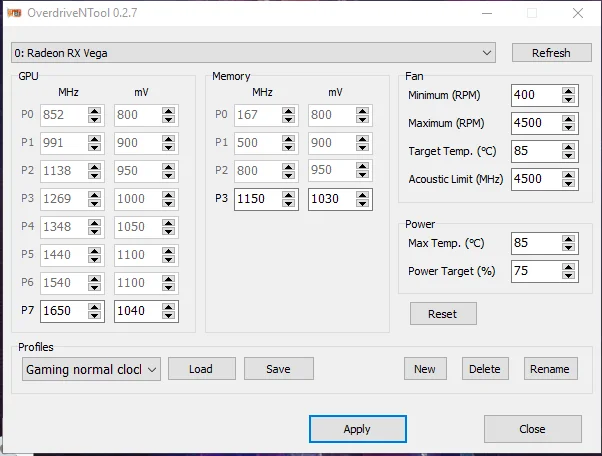
Task: Apply the current settings
Action: (357, 429)
